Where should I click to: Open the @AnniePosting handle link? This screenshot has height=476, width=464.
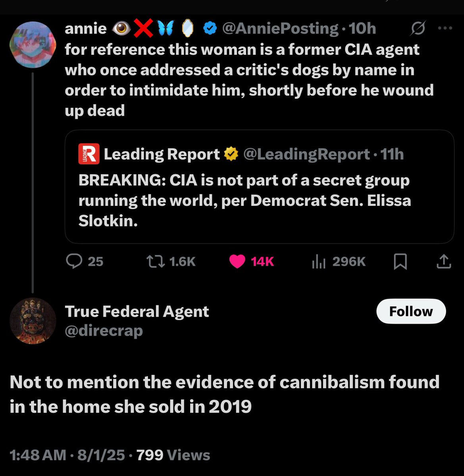[280, 28]
